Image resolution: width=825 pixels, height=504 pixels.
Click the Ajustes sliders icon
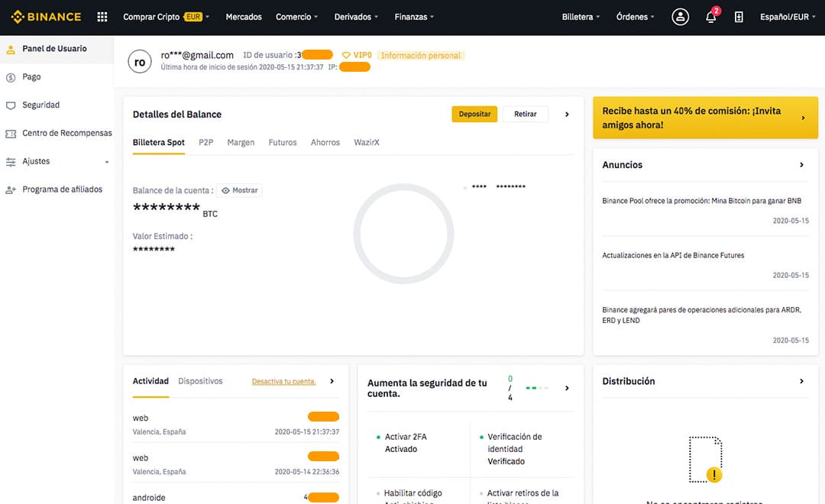click(x=11, y=162)
